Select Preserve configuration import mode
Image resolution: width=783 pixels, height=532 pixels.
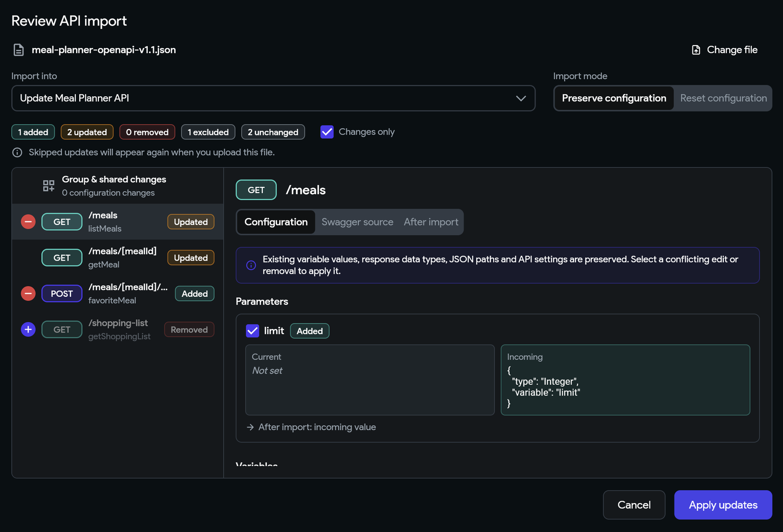(x=614, y=98)
